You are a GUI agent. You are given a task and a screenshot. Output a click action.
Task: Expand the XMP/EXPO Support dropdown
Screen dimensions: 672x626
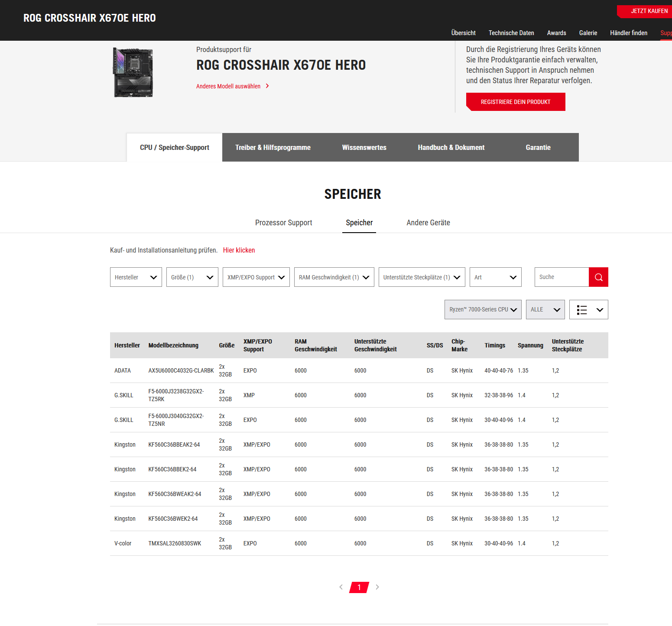click(x=256, y=277)
